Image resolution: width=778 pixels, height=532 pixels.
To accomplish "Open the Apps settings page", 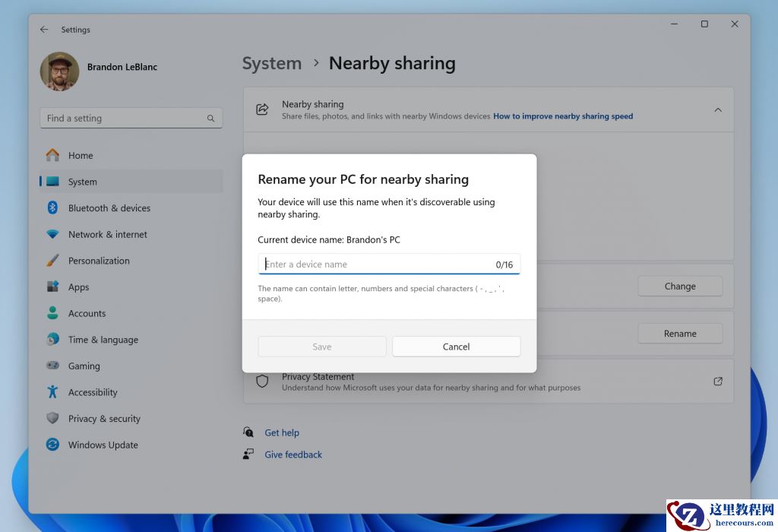I will tap(78, 287).
